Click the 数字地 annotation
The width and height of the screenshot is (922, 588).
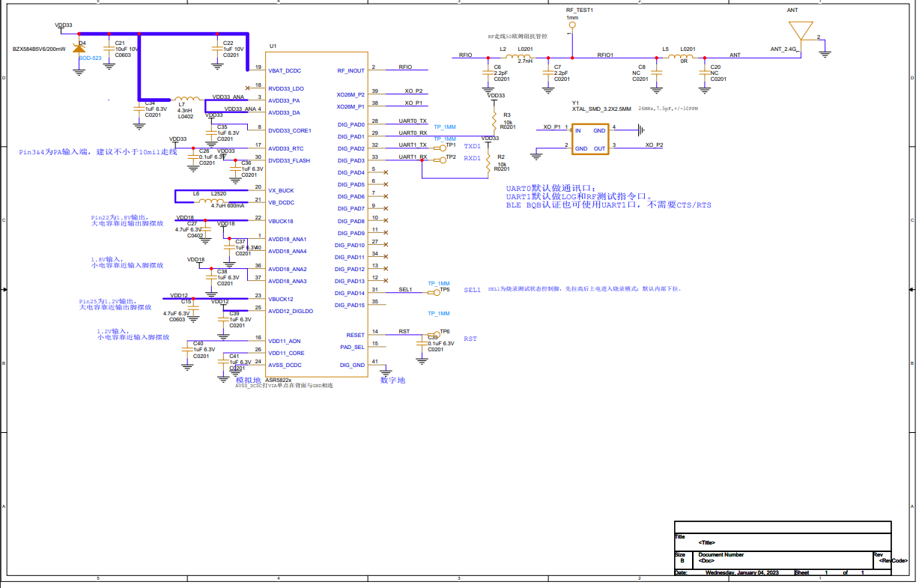click(x=392, y=380)
